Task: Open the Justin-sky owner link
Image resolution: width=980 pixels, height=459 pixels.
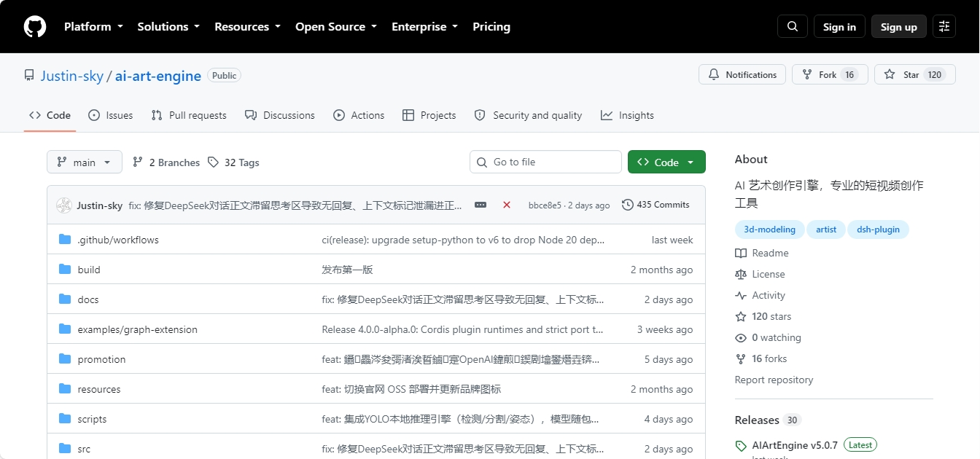Action: pos(72,76)
